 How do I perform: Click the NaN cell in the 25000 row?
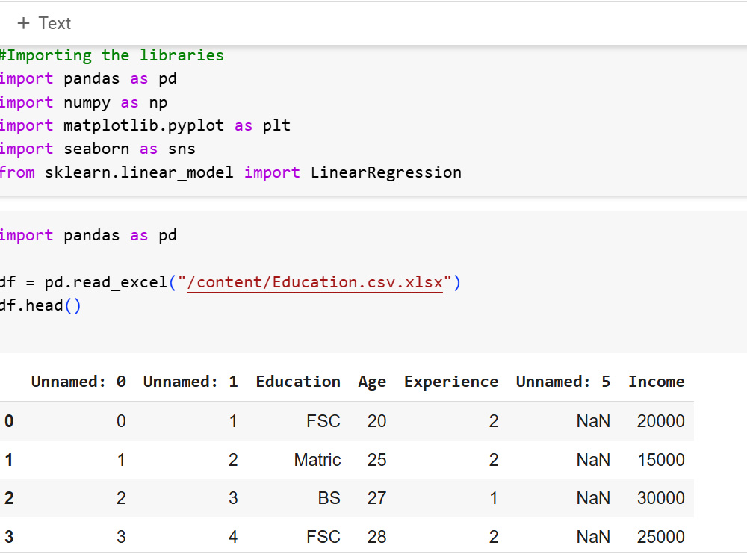(593, 537)
